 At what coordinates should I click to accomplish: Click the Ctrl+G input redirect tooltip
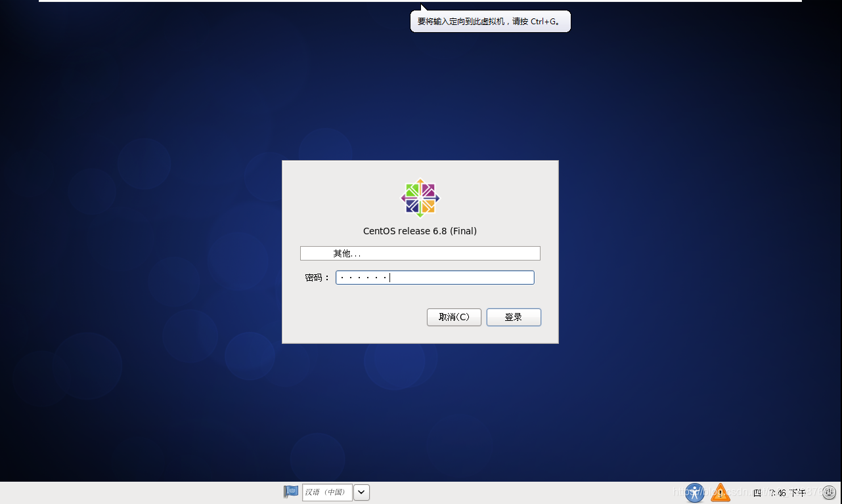point(491,21)
